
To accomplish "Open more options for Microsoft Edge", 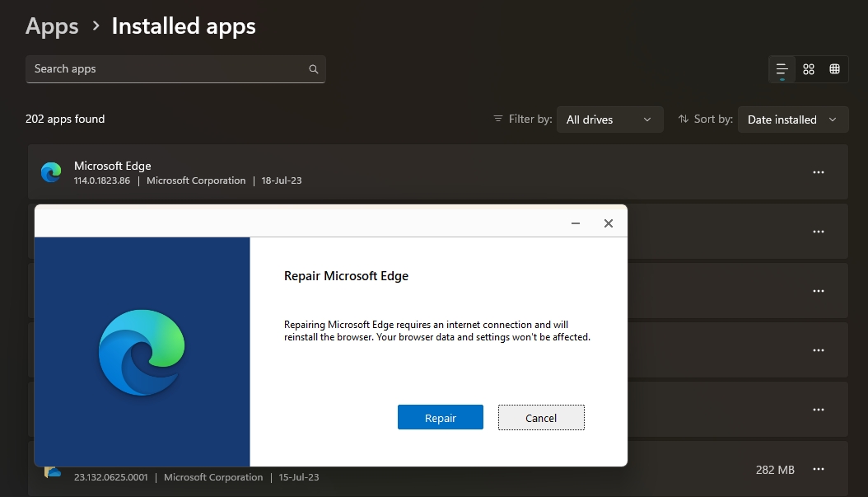I will click(819, 172).
